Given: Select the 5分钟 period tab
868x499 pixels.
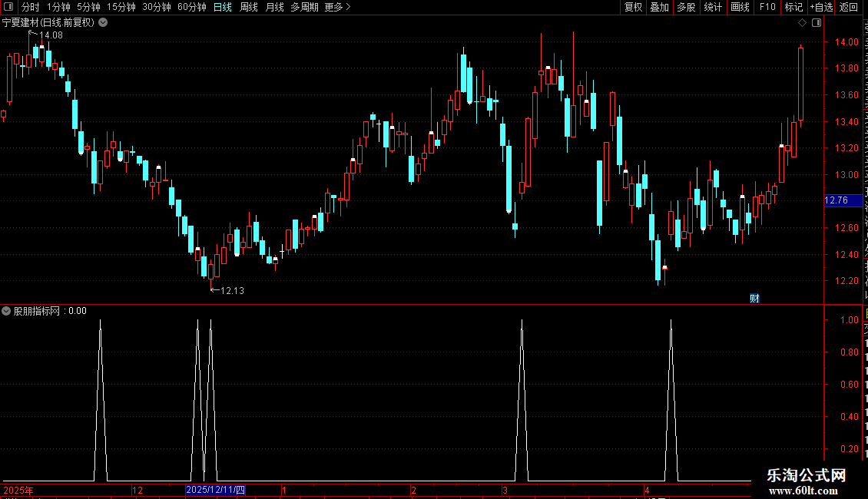Looking at the screenshot, I should (88, 7).
